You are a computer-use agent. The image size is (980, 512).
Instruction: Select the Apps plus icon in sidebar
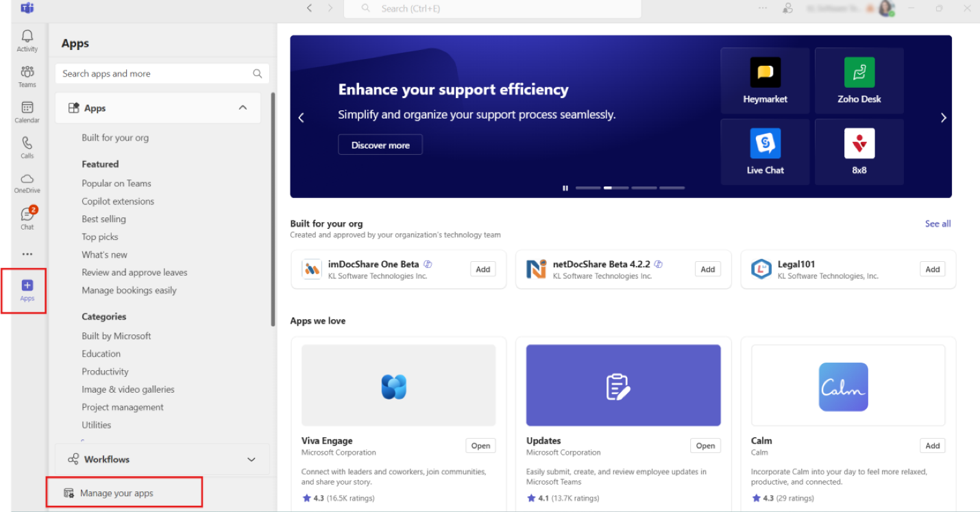tap(27, 290)
